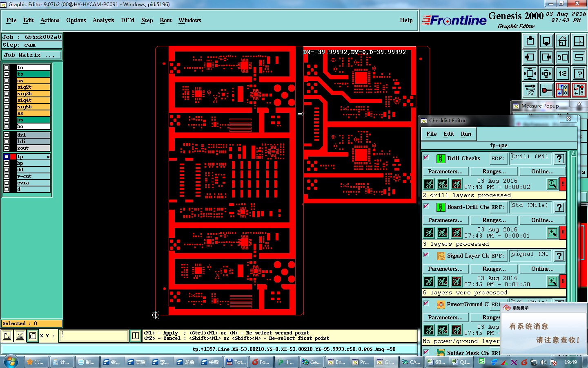Open the wrench and palette tools icon
Screen dimensions: 588x368
tap(530, 90)
